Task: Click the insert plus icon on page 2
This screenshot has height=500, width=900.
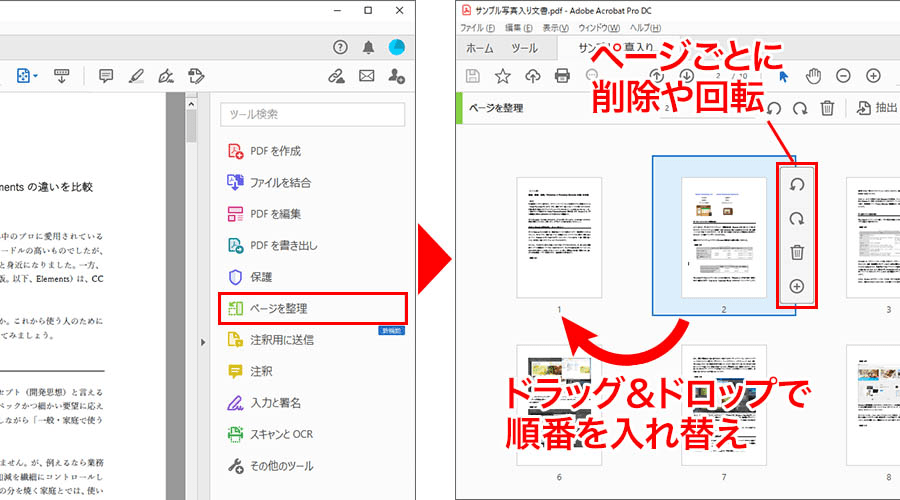Action: click(x=797, y=286)
